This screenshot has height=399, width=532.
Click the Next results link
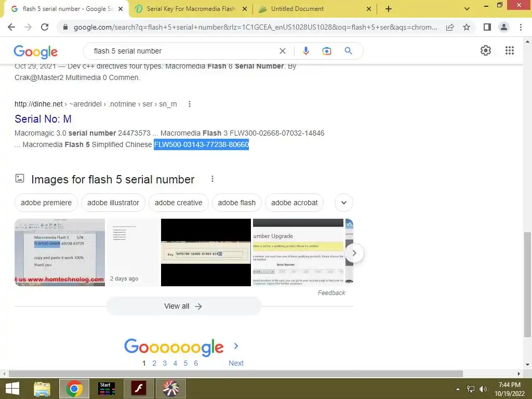pos(236,363)
